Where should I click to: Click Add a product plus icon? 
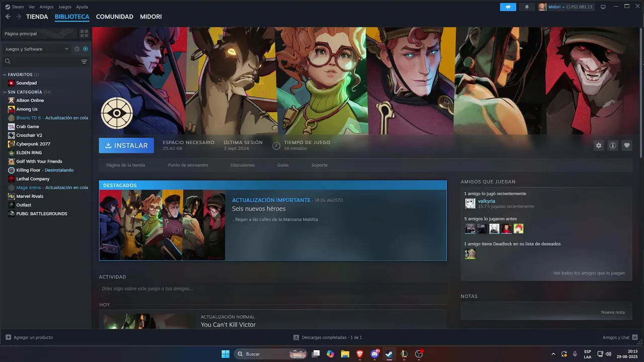tap(8, 337)
